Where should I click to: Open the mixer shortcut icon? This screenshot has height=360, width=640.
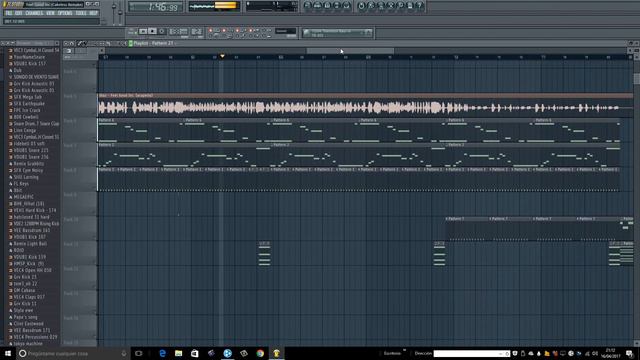point(347,5)
